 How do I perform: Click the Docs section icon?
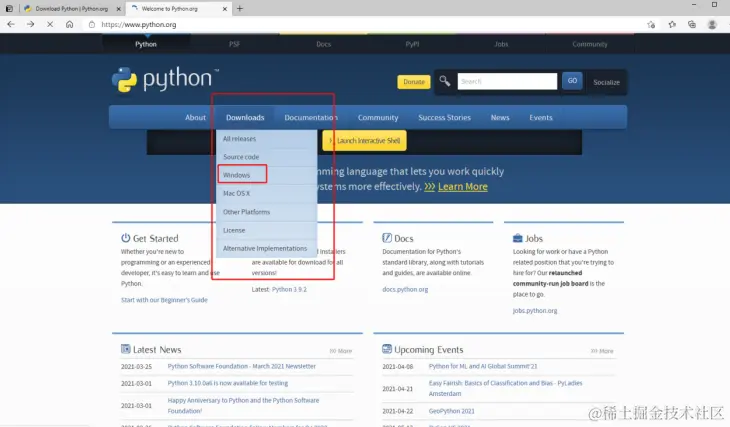(387, 238)
